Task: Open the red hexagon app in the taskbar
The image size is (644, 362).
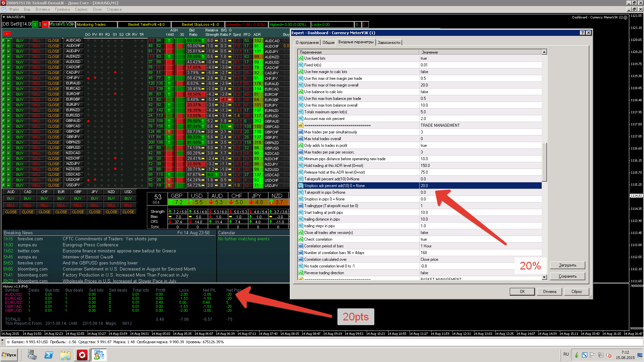Action: point(82,355)
